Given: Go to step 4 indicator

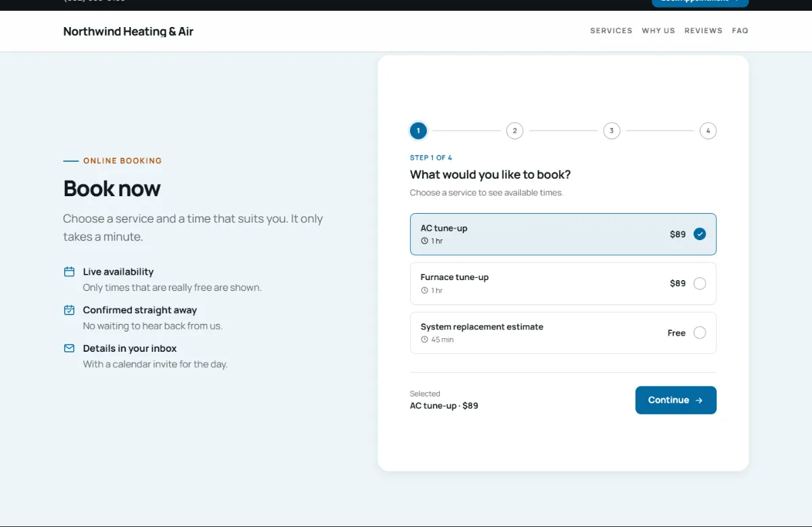Looking at the screenshot, I should [x=708, y=131].
